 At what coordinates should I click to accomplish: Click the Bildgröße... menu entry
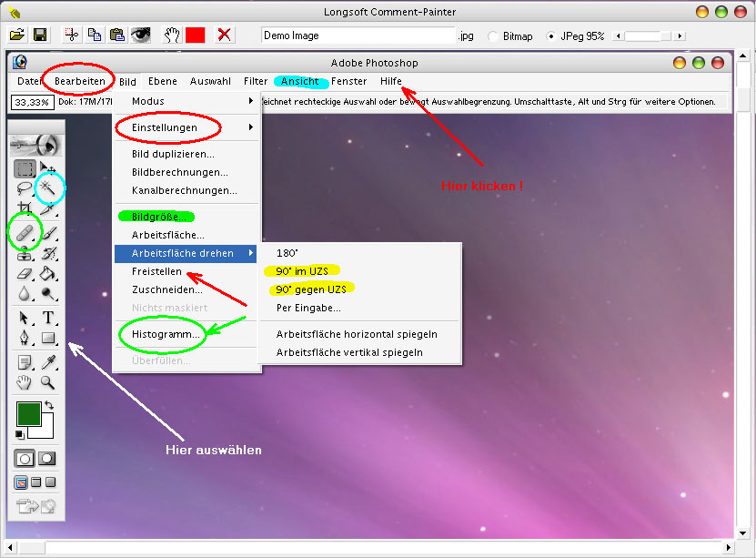[x=156, y=217]
